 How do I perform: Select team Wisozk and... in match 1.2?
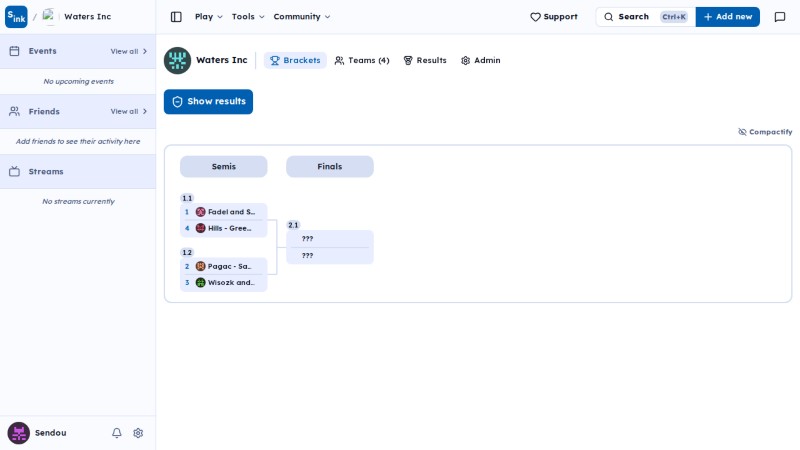tap(223, 283)
